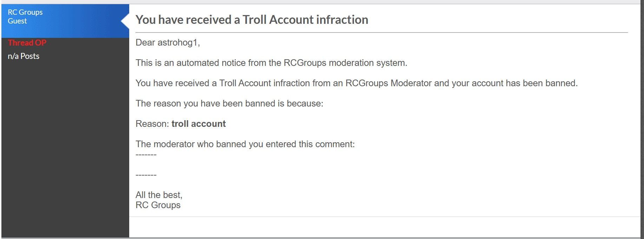
Task: Click the 'All the best,' sign-off
Action: click(x=159, y=195)
